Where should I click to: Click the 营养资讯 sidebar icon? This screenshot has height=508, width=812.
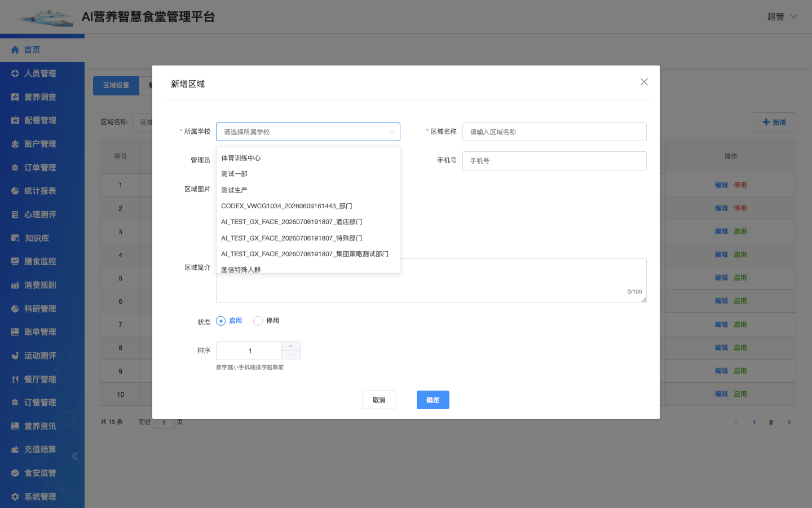coord(15,426)
